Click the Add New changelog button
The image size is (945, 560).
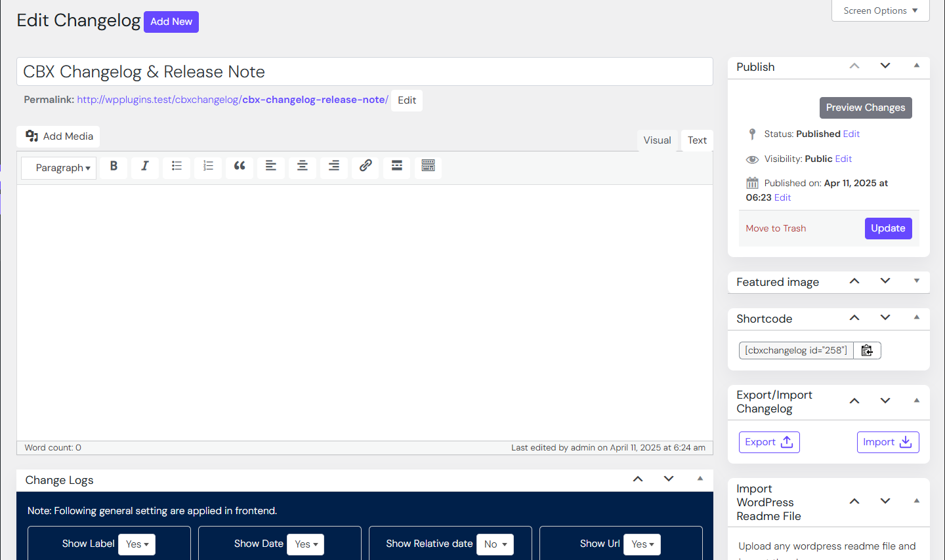coord(171,22)
